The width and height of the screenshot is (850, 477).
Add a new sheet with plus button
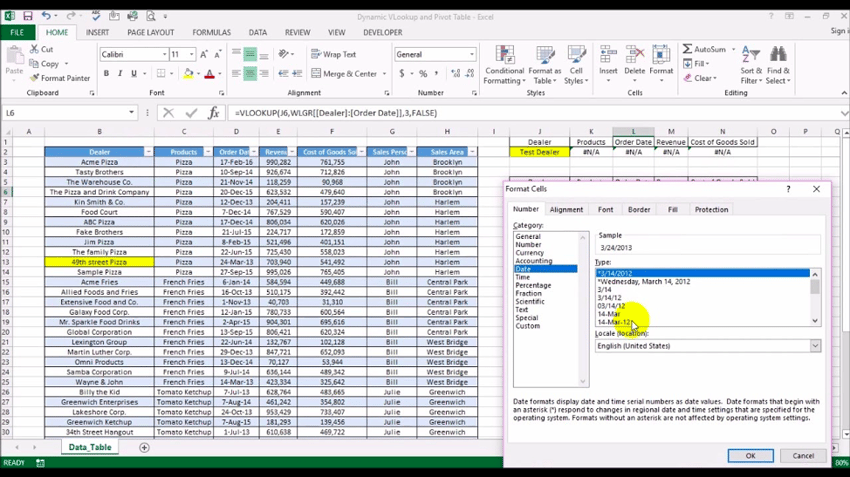tap(144, 448)
